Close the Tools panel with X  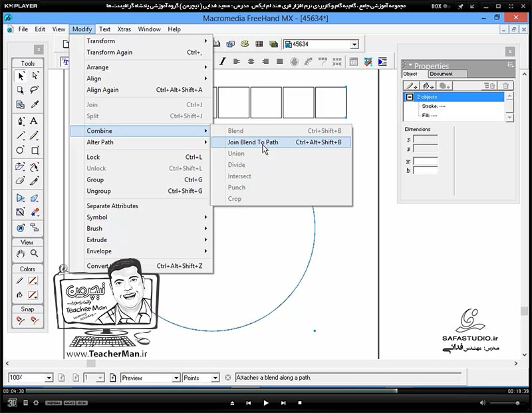coord(39,50)
